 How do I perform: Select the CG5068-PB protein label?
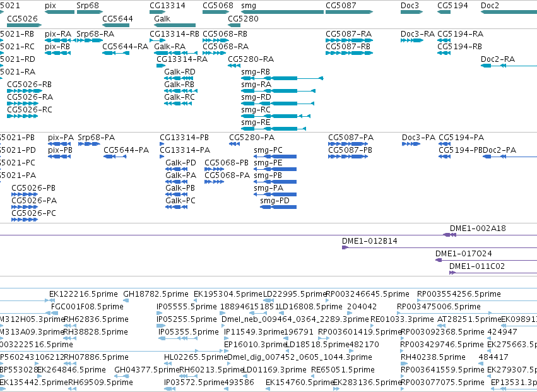(x=227, y=163)
